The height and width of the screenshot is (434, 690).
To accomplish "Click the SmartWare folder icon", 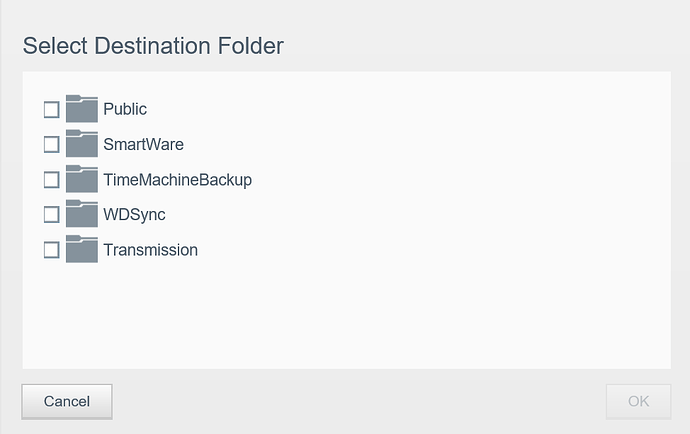I will click(81, 144).
